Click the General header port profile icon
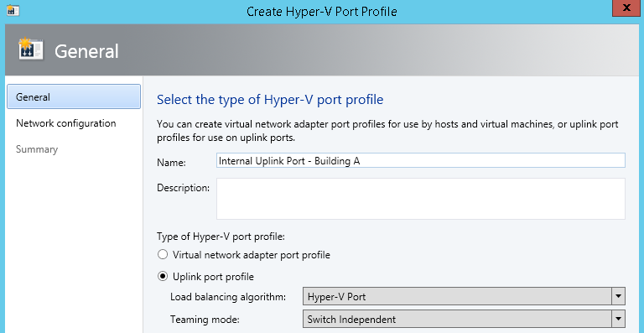The height and width of the screenshot is (333, 644). click(31, 49)
